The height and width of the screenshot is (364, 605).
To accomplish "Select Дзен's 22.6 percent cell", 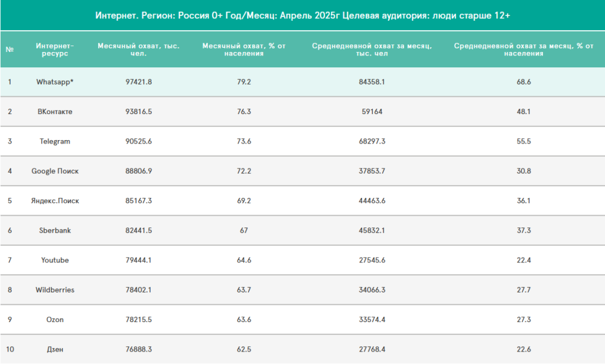I will (523, 349).
